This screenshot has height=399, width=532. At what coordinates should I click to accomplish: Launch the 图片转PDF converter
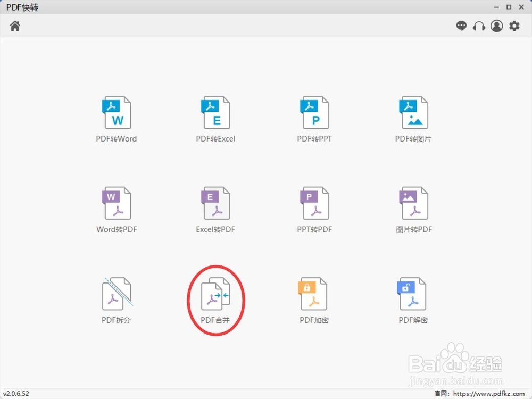coord(414,210)
